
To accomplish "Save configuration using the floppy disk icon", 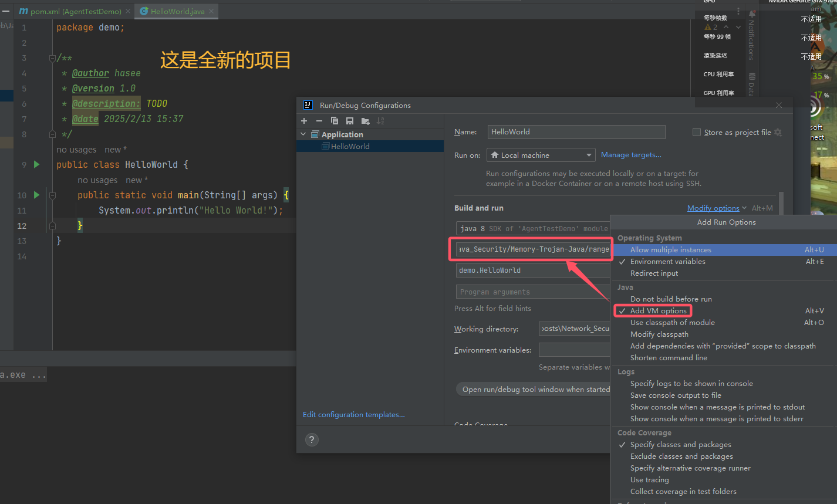I will [x=350, y=121].
